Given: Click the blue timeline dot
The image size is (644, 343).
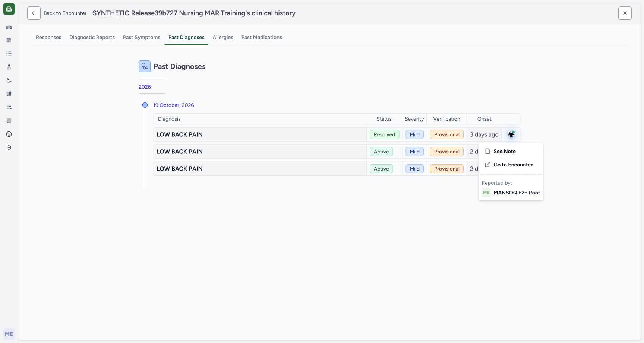Looking at the screenshot, I should [145, 105].
